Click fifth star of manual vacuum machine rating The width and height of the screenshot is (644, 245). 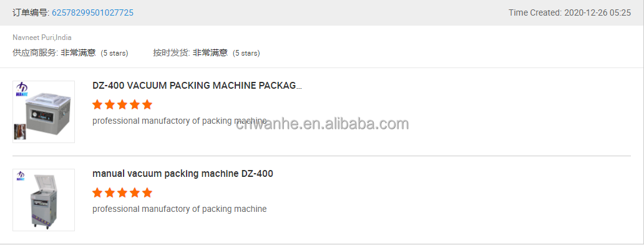[147, 192]
